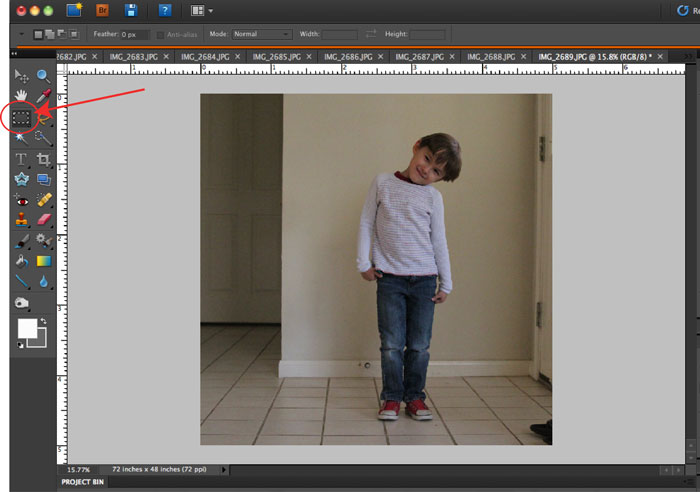Click the Reset panels button

(x=688, y=10)
